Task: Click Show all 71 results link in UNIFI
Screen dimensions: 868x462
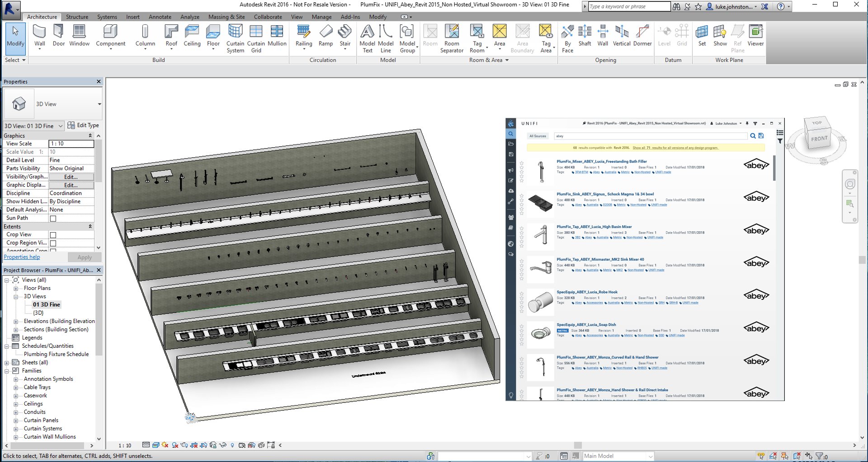Action: [675, 148]
